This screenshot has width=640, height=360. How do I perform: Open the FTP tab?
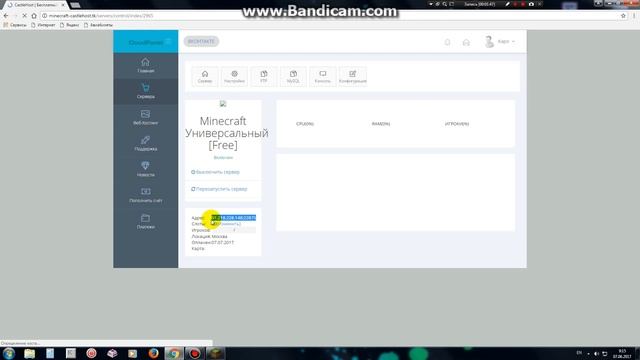pyautogui.click(x=264, y=76)
